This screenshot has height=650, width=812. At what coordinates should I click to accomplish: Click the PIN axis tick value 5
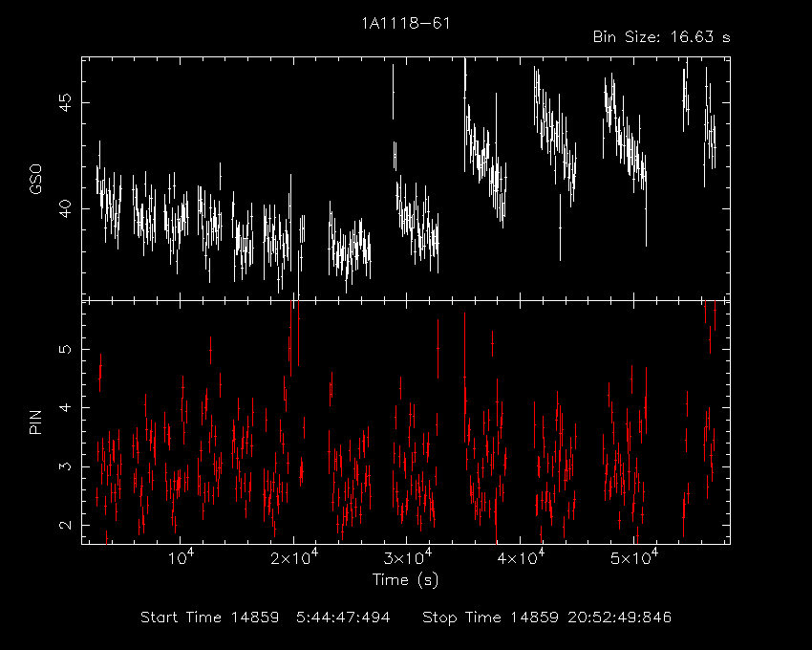coord(65,349)
